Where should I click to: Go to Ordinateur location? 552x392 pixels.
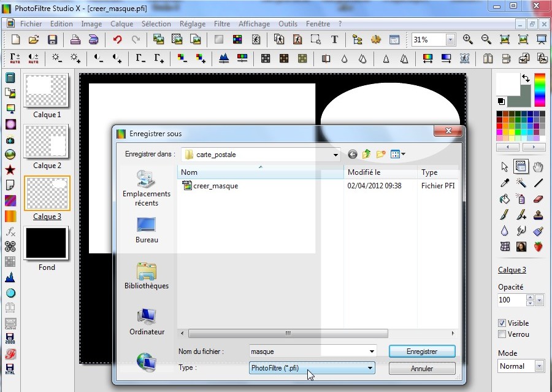click(x=147, y=322)
